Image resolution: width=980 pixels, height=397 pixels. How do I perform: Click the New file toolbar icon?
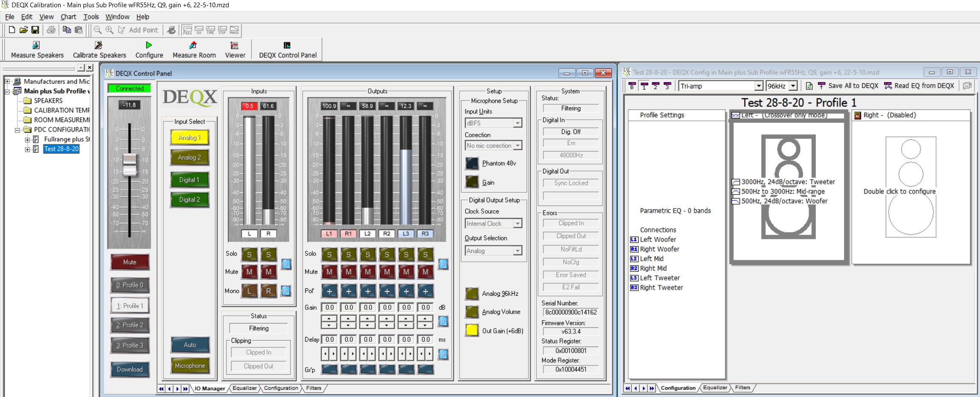pyautogui.click(x=12, y=30)
